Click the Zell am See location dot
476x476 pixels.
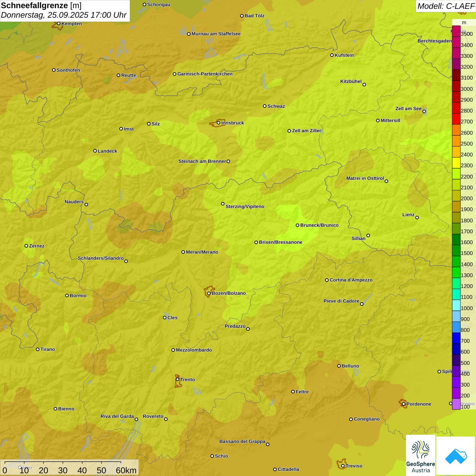point(424,112)
